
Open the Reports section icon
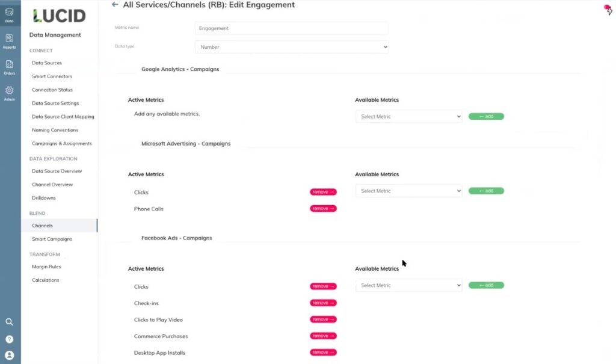pos(10,40)
